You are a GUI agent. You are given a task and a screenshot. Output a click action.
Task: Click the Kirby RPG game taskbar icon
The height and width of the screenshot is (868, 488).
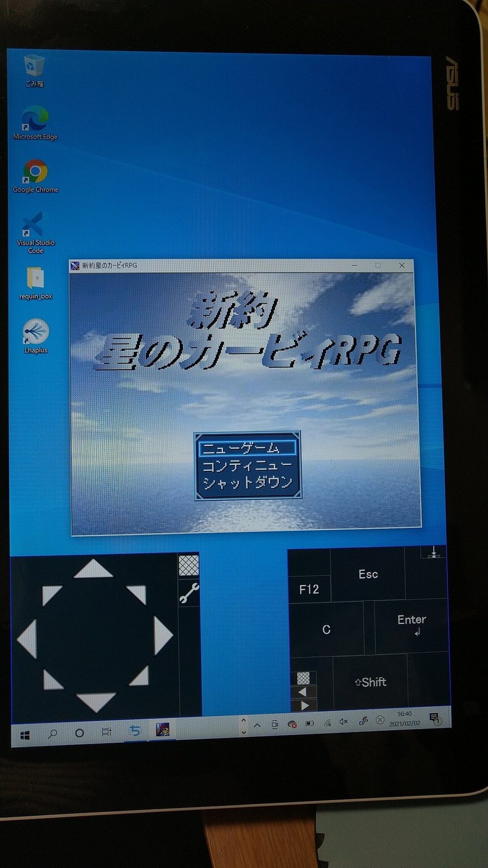(162, 728)
